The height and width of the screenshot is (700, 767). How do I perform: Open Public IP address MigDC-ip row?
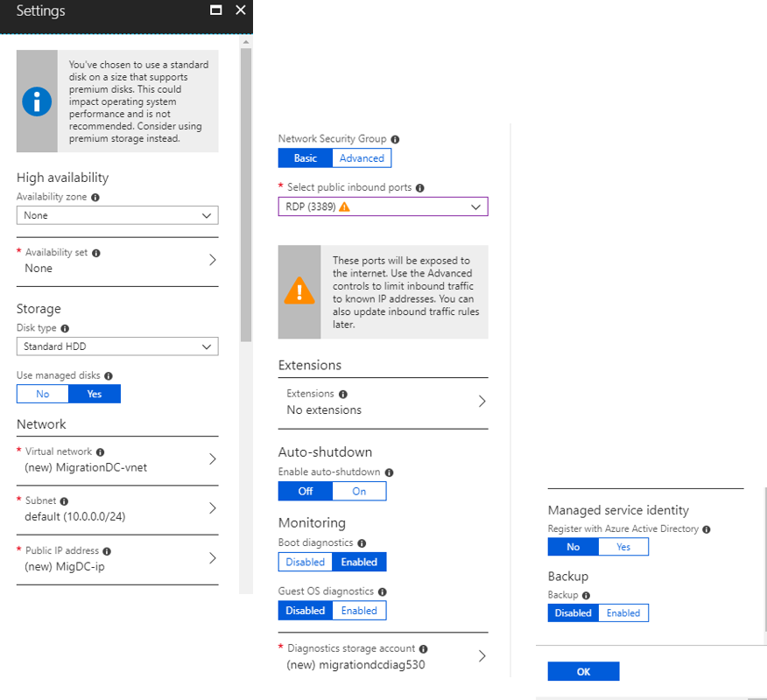(x=117, y=559)
